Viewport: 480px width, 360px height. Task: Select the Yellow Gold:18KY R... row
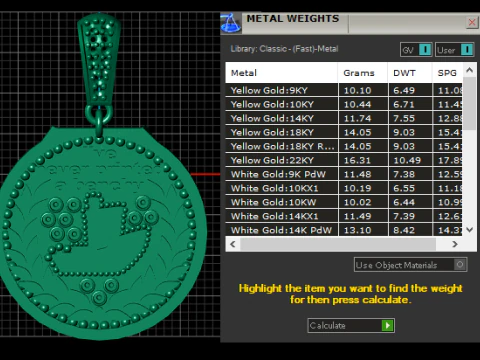pos(344,146)
